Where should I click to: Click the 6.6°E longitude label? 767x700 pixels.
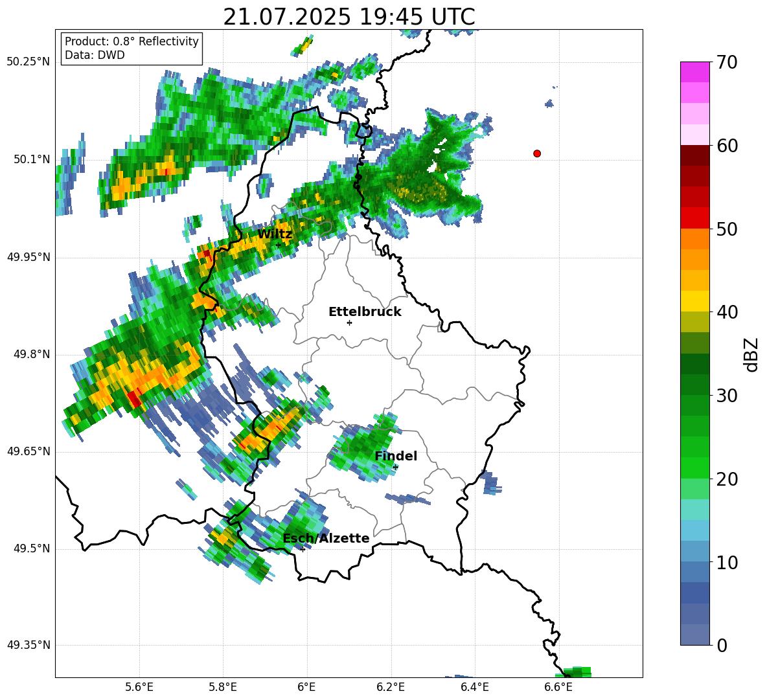[558, 687]
